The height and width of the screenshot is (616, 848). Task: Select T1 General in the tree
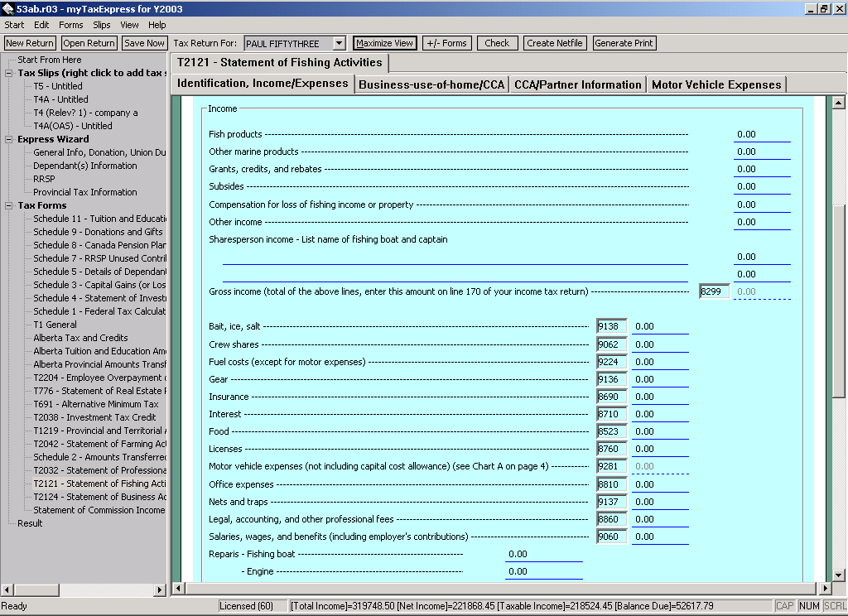(x=55, y=325)
